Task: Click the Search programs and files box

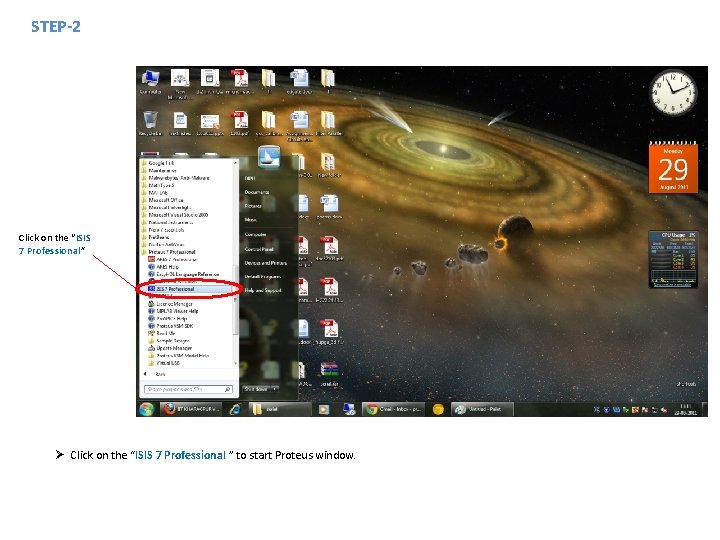Action: pos(188,389)
